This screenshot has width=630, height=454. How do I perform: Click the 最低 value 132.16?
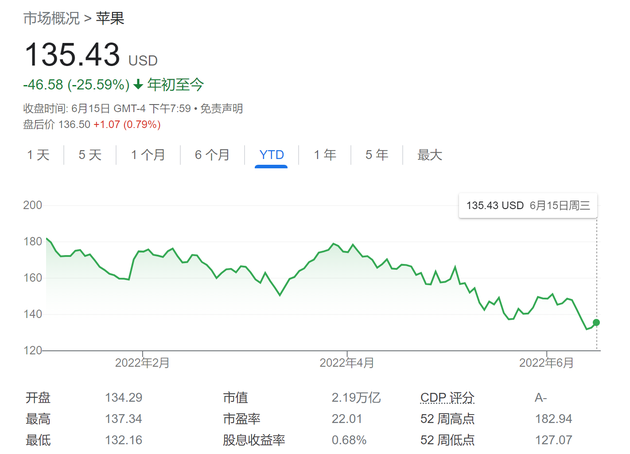pos(124,440)
